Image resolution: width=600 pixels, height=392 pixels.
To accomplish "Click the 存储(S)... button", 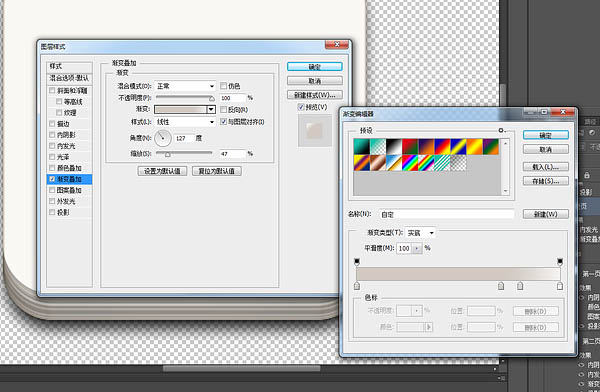I will pos(546,181).
